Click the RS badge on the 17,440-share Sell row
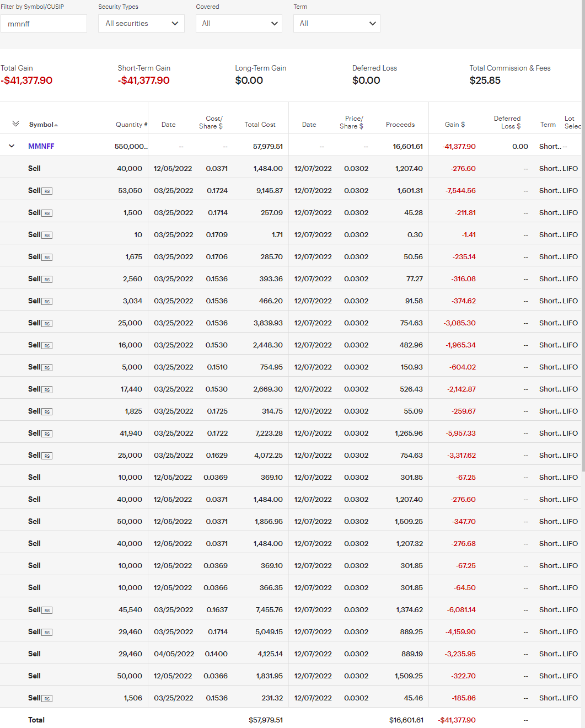This screenshot has width=585, height=728. coord(47,390)
